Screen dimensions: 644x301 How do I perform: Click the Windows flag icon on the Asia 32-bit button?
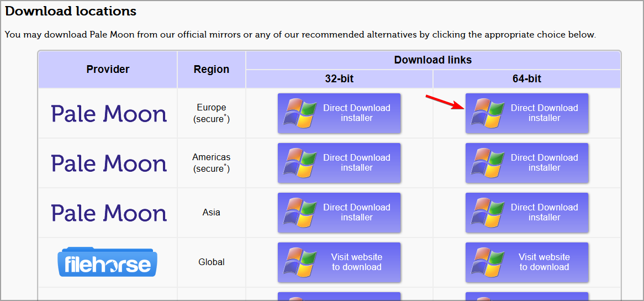(300, 212)
